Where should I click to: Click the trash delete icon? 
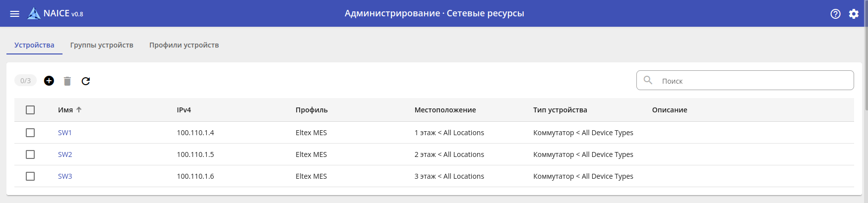point(67,81)
